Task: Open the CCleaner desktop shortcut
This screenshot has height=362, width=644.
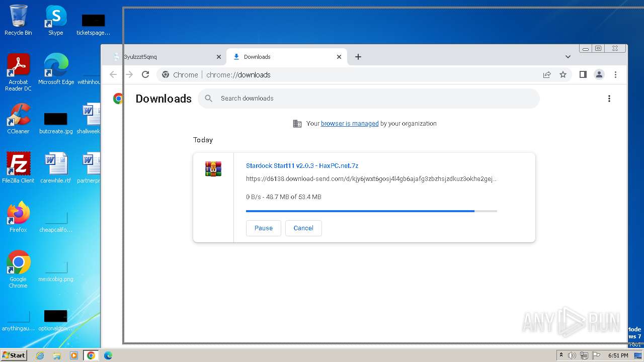Action: pos(18,119)
